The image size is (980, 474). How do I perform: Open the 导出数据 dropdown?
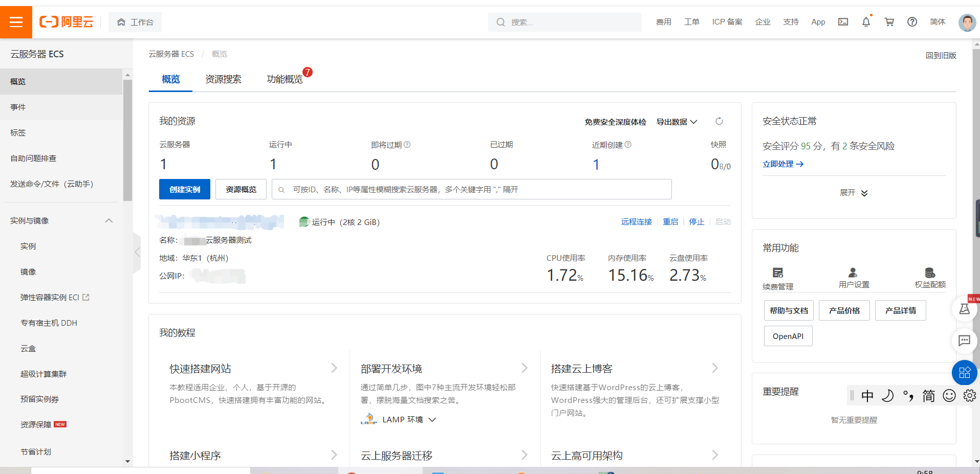pyautogui.click(x=677, y=122)
